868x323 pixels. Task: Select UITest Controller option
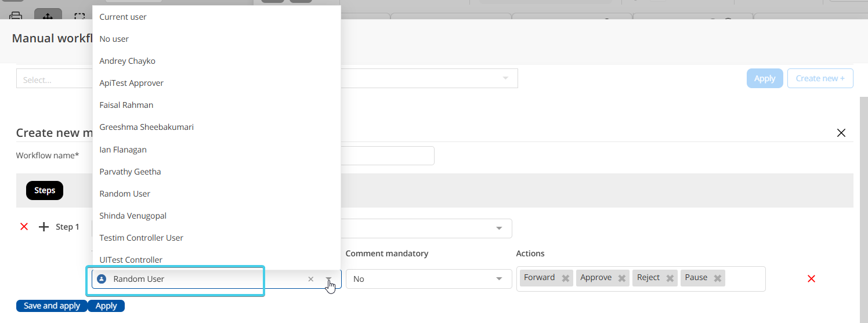[216, 260]
